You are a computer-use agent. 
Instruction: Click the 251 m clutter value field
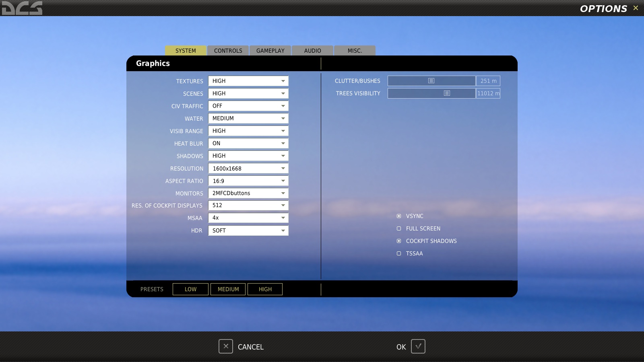click(x=488, y=81)
